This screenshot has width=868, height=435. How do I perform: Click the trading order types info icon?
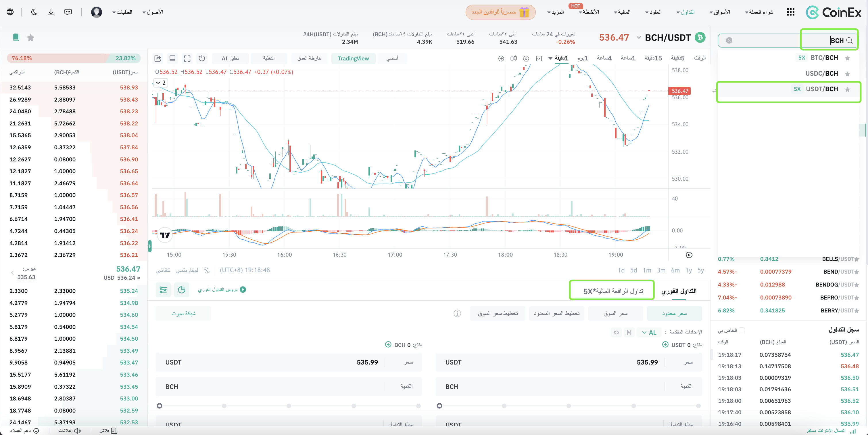pyautogui.click(x=457, y=314)
